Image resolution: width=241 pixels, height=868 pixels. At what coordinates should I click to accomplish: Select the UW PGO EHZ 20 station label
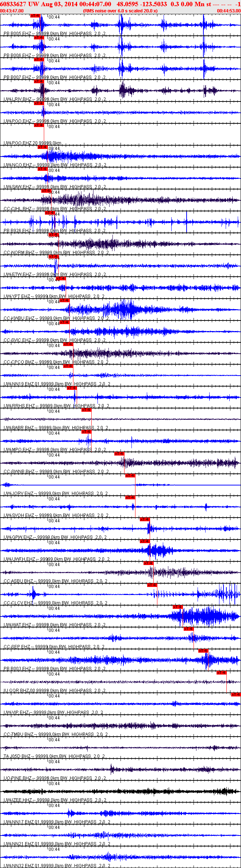tap(32, 143)
